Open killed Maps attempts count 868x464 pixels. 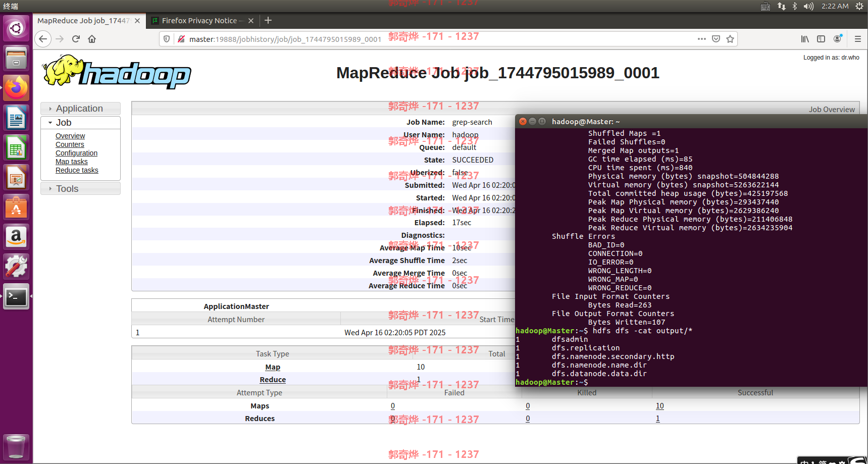pyautogui.click(x=528, y=406)
